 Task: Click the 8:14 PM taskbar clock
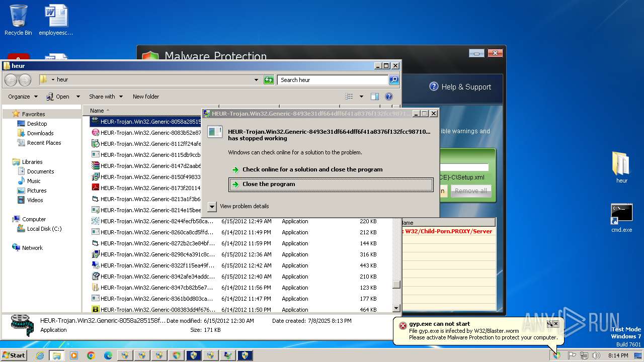pos(618,355)
